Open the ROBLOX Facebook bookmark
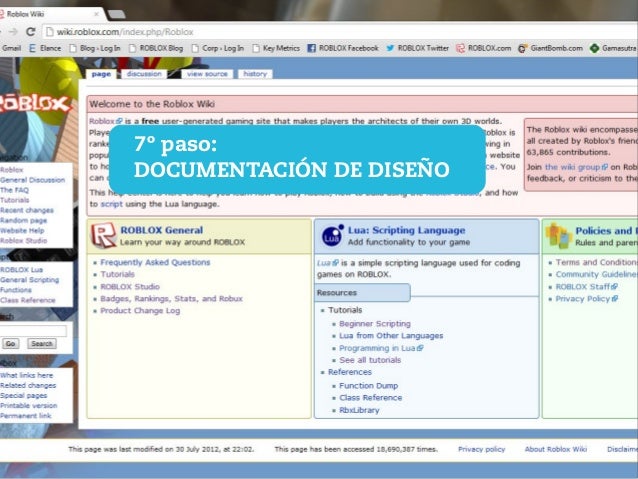 [x=343, y=48]
